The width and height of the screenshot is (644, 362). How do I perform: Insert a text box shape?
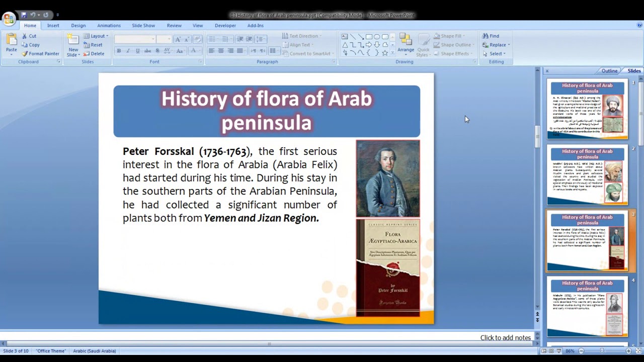pos(345,37)
